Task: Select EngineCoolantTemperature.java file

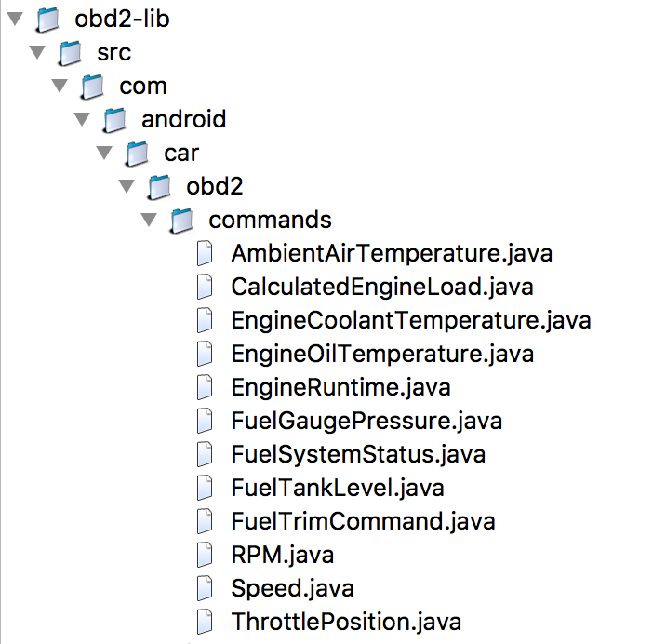Action: point(411,320)
